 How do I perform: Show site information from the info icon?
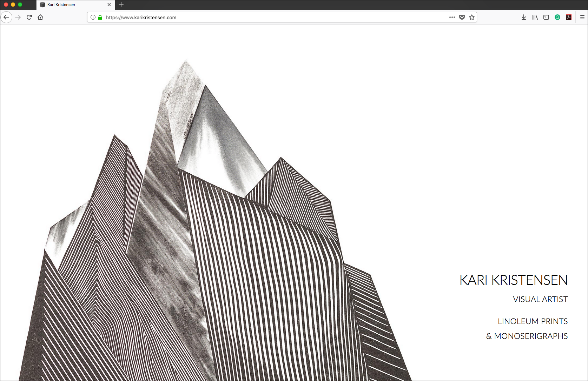[93, 17]
